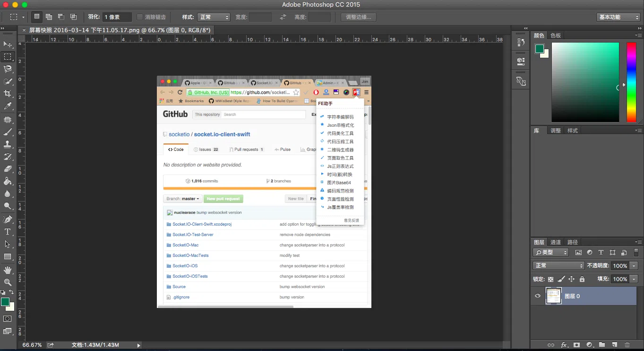Switch to the 通道 channels tab
The height and width of the screenshot is (351, 644).
pyautogui.click(x=556, y=242)
